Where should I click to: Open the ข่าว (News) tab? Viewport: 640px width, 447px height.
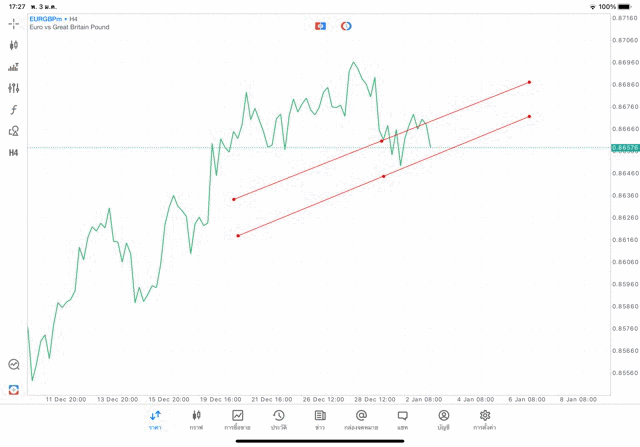click(x=320, y=419)
